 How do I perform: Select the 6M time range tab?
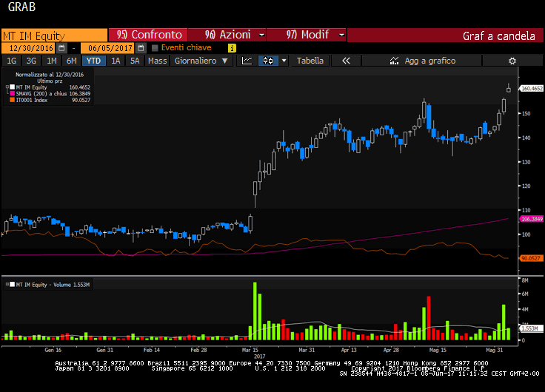click(70, 61)
